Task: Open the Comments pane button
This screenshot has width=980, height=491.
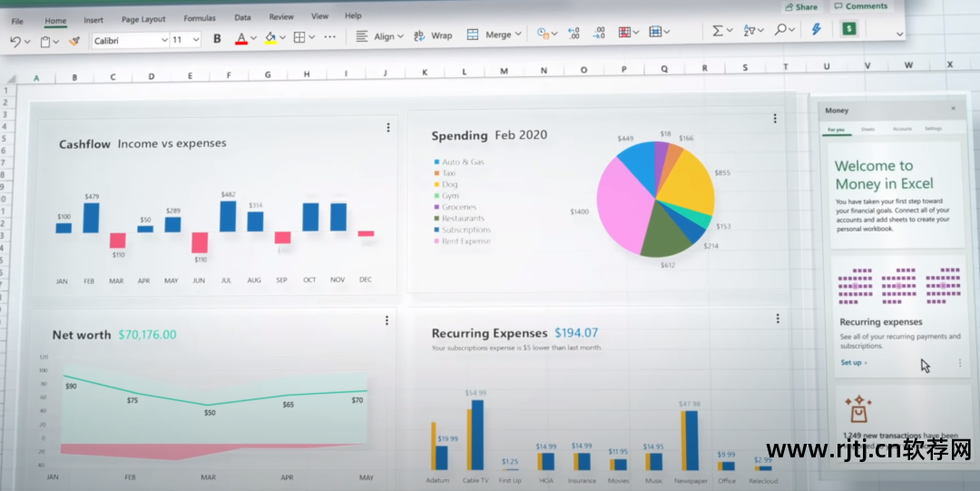Action: point(860,6)
